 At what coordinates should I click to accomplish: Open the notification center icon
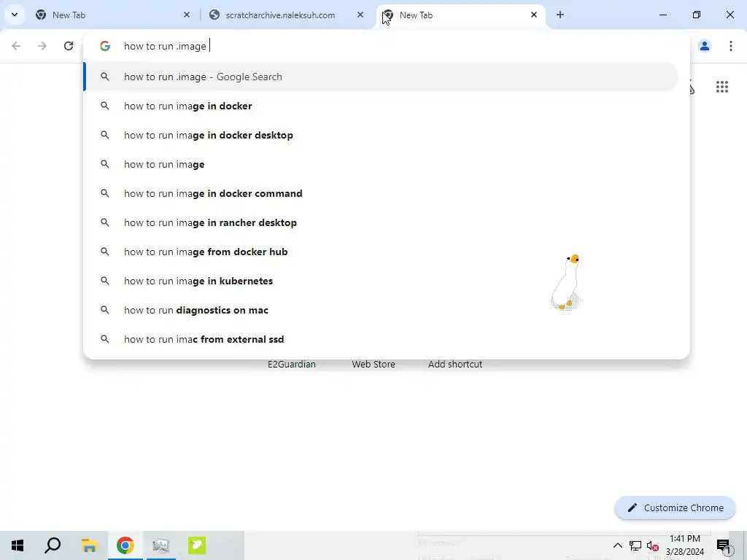724,545
